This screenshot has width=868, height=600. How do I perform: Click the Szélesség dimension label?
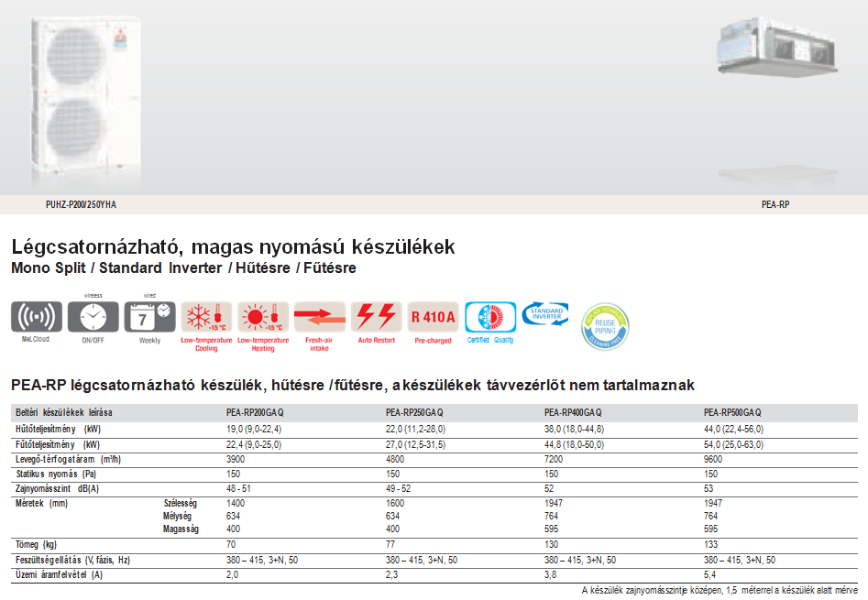pyautogui.click(x=181, y=503)
